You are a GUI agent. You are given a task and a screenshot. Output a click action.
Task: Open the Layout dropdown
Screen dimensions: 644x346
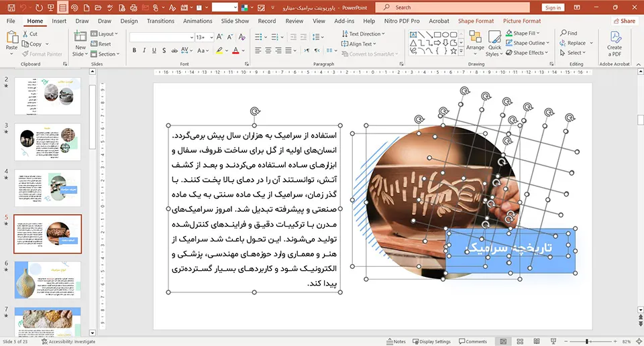pos(104,34)
